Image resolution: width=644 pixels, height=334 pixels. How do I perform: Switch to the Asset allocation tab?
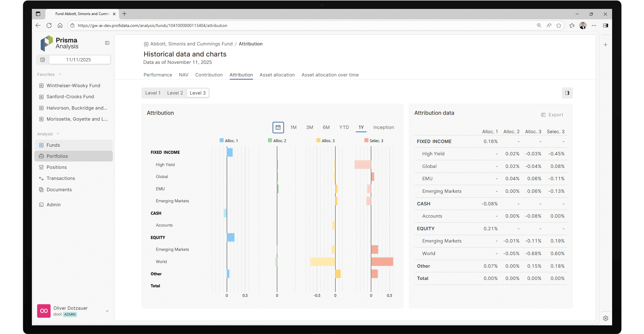[277, 75]
